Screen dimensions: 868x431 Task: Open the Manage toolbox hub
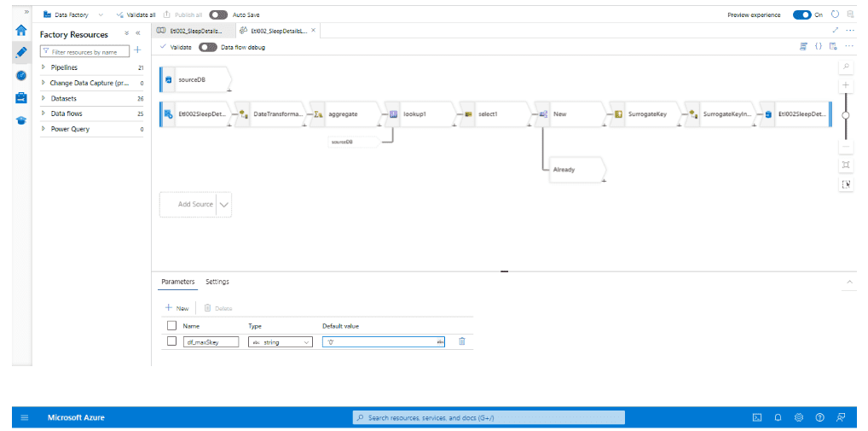(x=21, y=98)
